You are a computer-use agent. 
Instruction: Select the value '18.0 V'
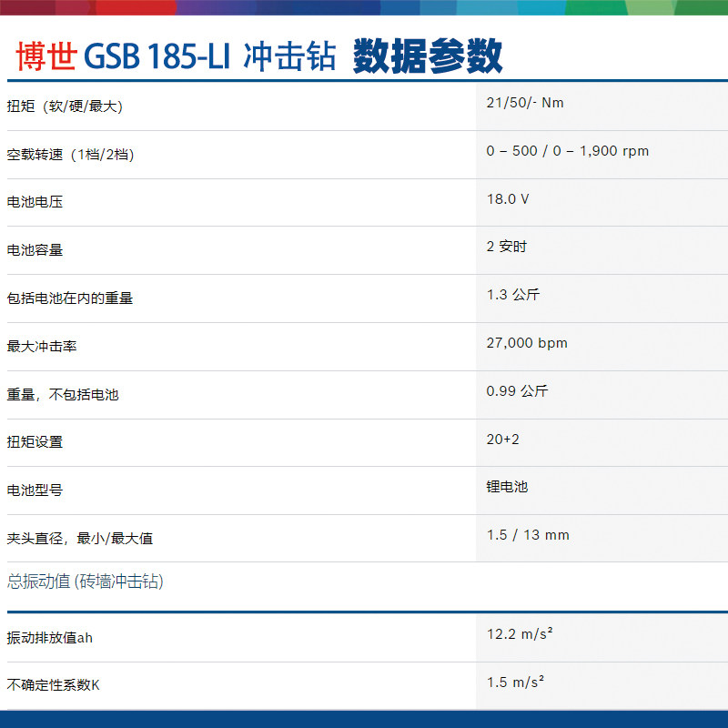pyautogui.click(x=508, y=198)
